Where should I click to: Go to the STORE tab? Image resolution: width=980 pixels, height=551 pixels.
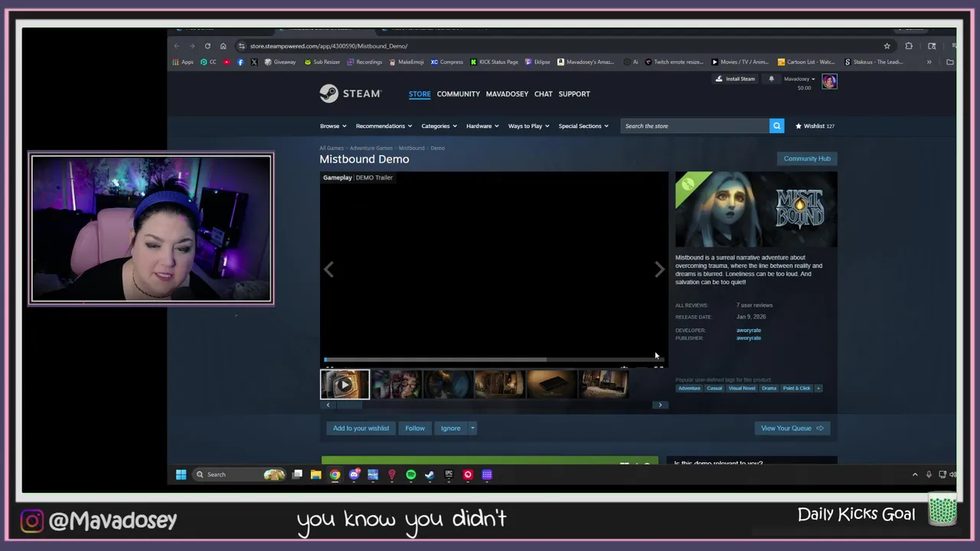(420, 94)
